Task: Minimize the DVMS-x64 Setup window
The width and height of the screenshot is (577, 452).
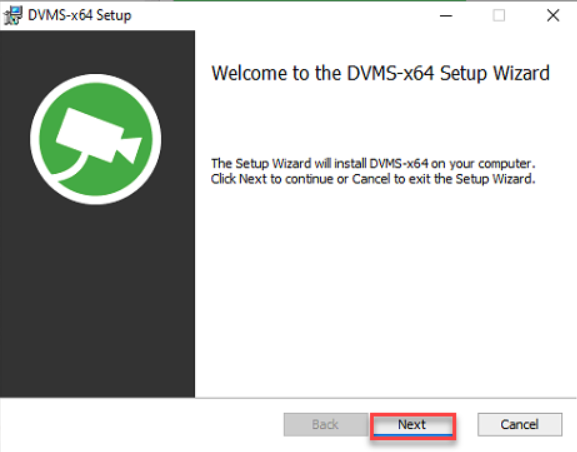Action: coord(446,15)
